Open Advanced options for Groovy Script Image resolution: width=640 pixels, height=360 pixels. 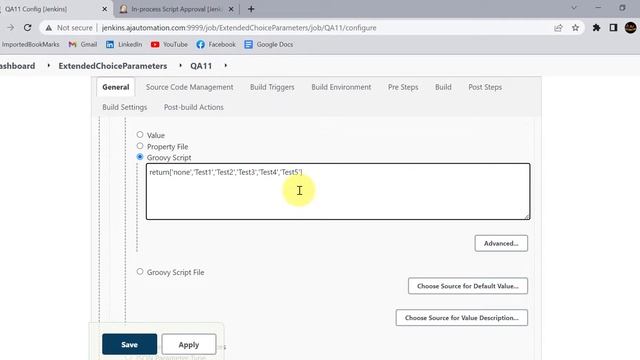tap(501, 243)
